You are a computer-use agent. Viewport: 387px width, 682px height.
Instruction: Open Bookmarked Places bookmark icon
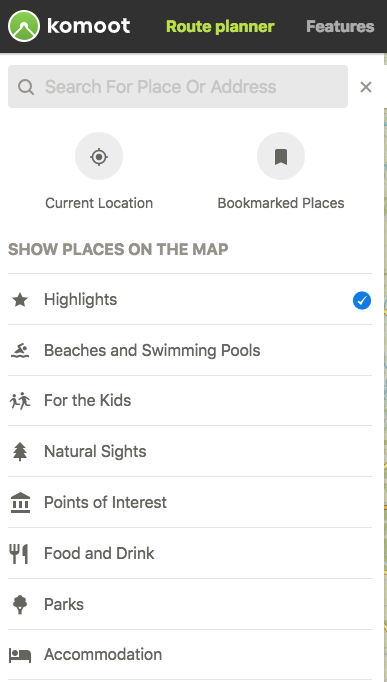pyautogui.click(x=281, y=156)
